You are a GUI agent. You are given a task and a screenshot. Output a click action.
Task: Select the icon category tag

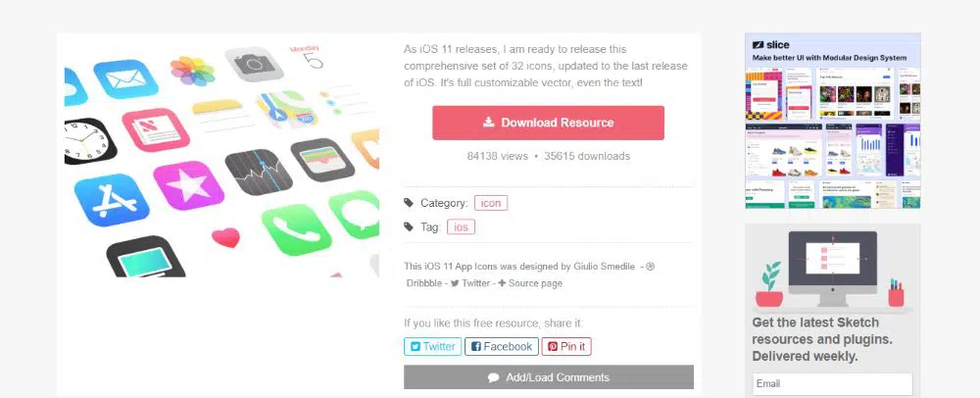(491, 203)
